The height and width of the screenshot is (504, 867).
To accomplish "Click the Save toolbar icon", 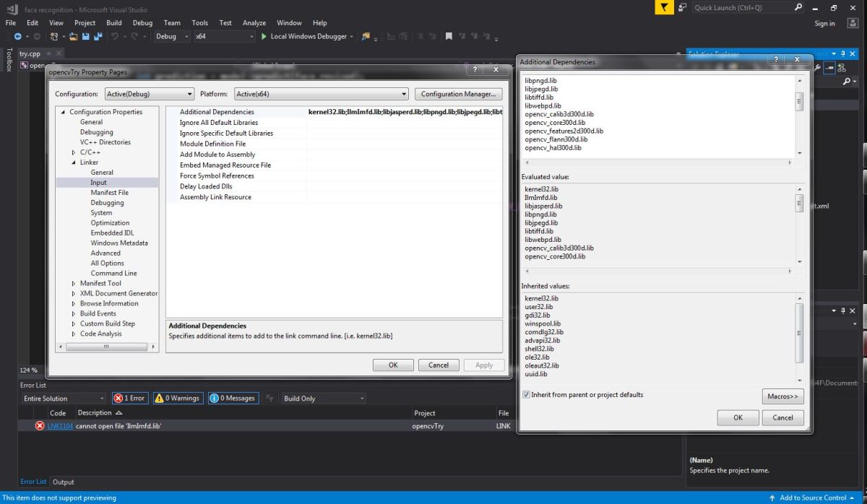I will [86, 36].
